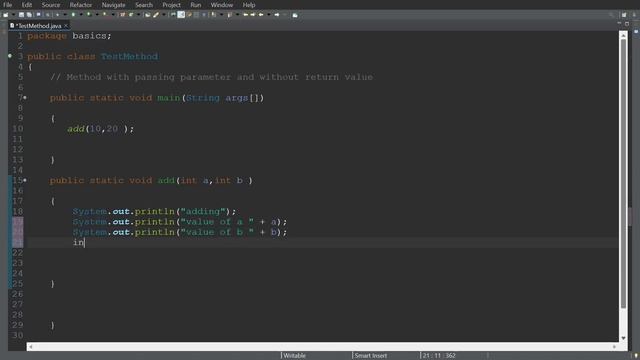The height and width of the screenshot is (360, 640).
Task: Toggle the Java editor breadcrumb
Action: point(173,15)
